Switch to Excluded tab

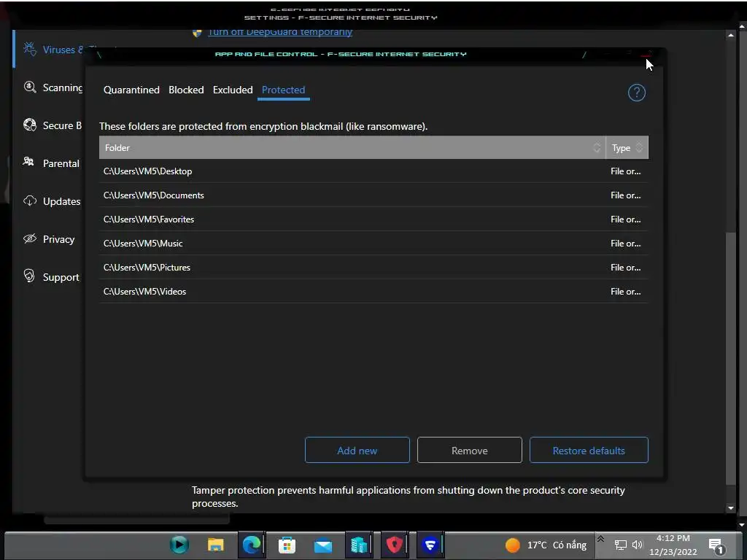(233, 90)
